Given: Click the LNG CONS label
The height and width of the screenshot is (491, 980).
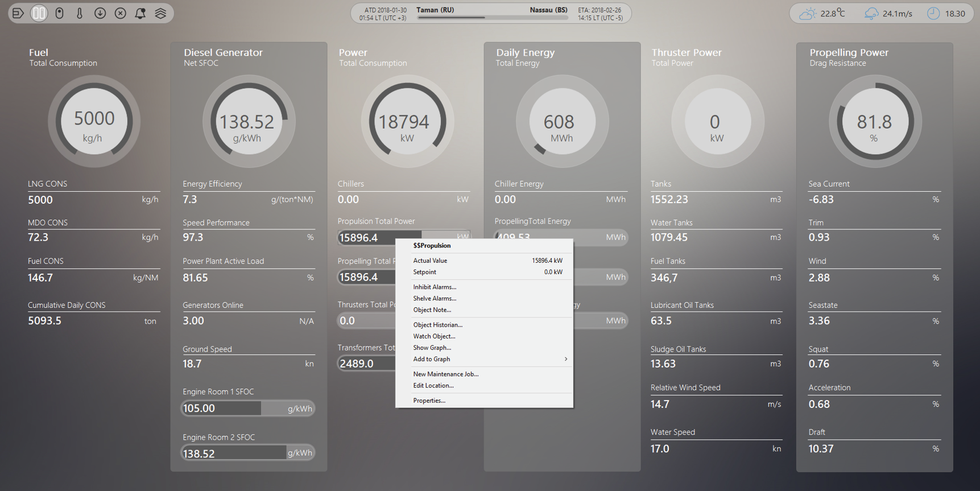Looking at the screenshot, I should tap(47, 184).
